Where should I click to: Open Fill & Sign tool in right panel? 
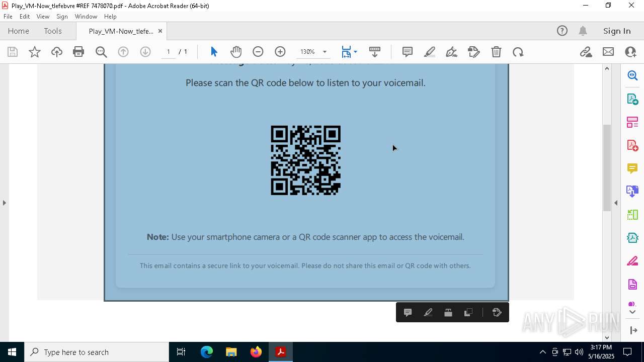[632, 261]
